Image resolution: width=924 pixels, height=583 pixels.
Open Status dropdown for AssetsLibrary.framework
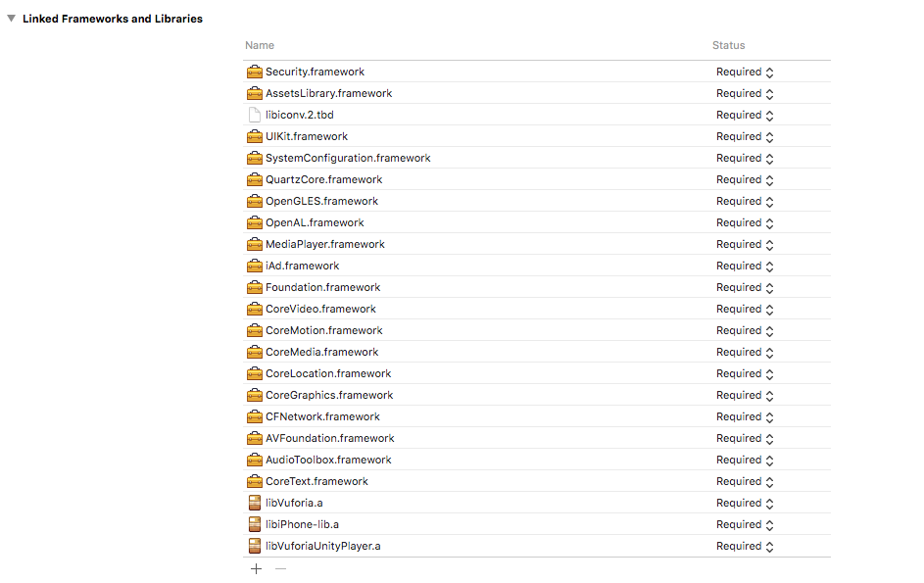pos(745,93)
